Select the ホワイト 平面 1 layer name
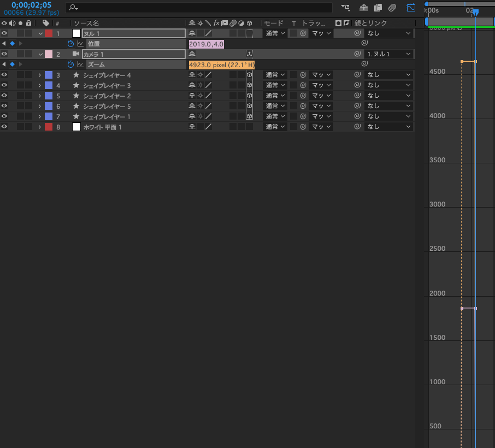495x448 pixels. [x=102, y=127]
